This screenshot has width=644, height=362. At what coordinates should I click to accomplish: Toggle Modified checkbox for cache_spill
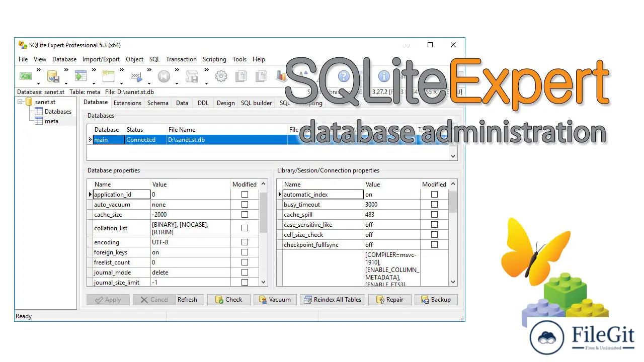point(434,214)
